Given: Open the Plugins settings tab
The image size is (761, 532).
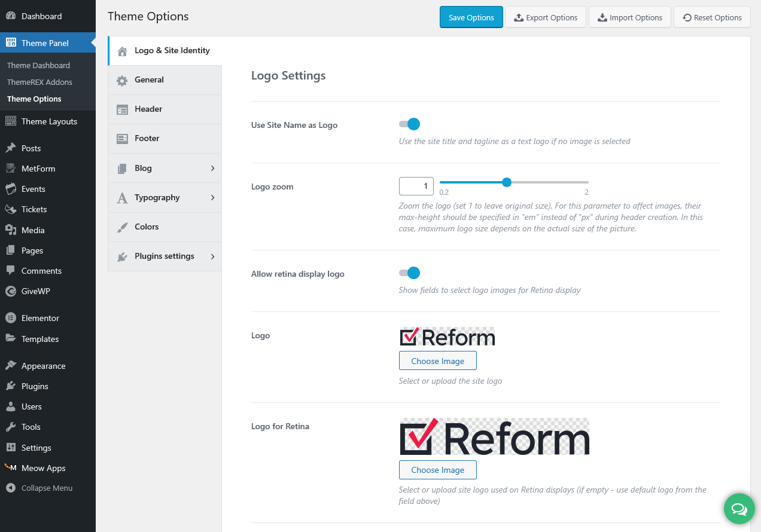Looking at the screenshot, I should pos(165,256).
